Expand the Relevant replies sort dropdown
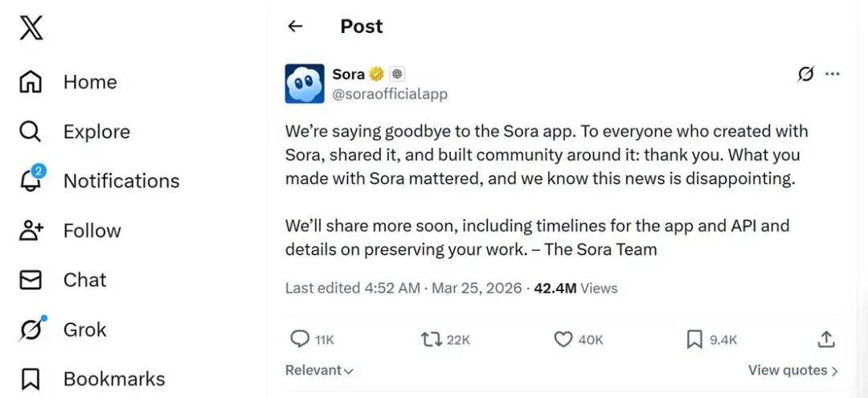Screen dimensions: 868x398 319,371
